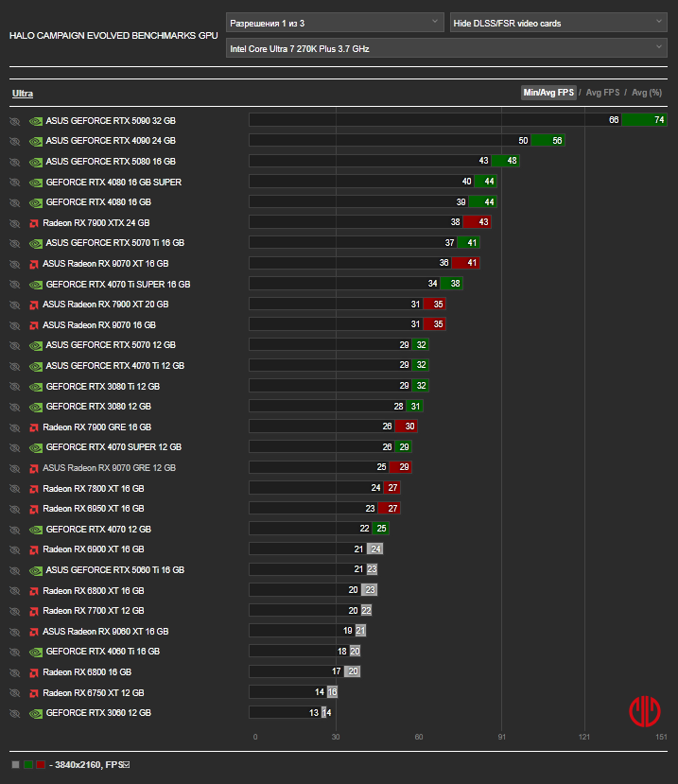The width and height of the screenshot is (678, 784).
Task: Open the resolution selection dropdown
Action: 335,23
